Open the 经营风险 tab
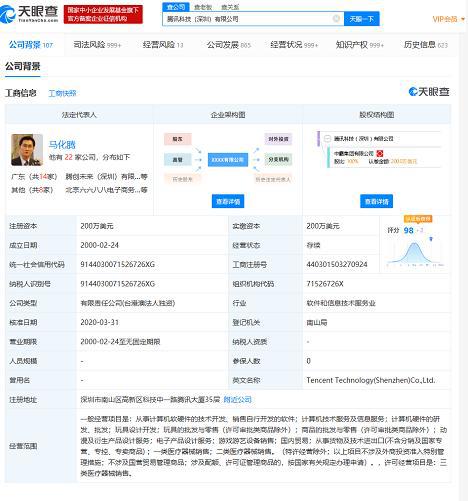468x501 pixels. [163, 45]
